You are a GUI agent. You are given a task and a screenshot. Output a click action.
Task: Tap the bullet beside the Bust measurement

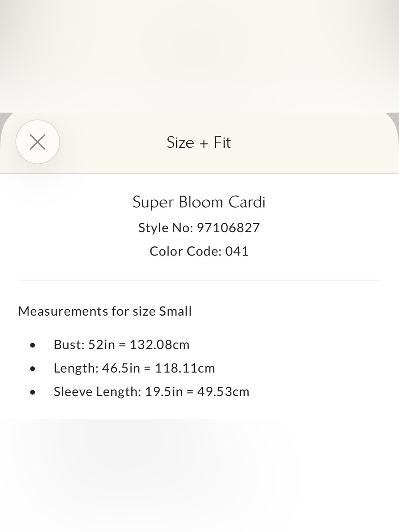[33, 345]
